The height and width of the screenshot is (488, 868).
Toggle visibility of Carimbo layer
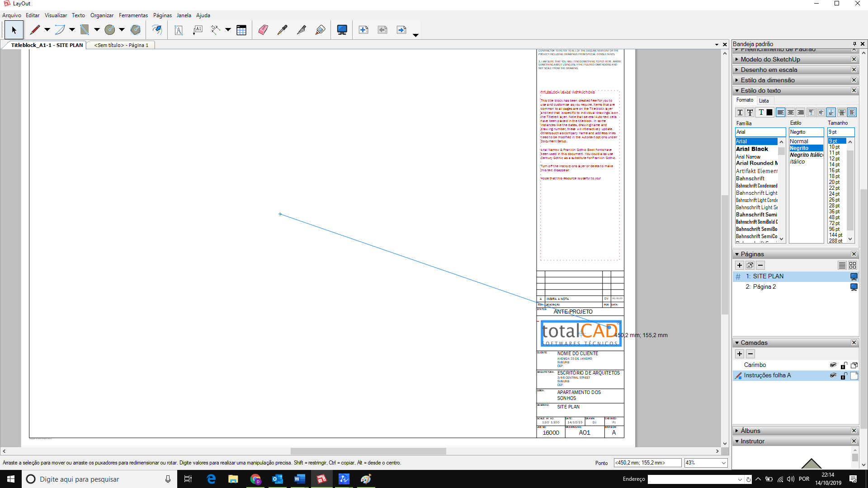click(x=833, y=365)
